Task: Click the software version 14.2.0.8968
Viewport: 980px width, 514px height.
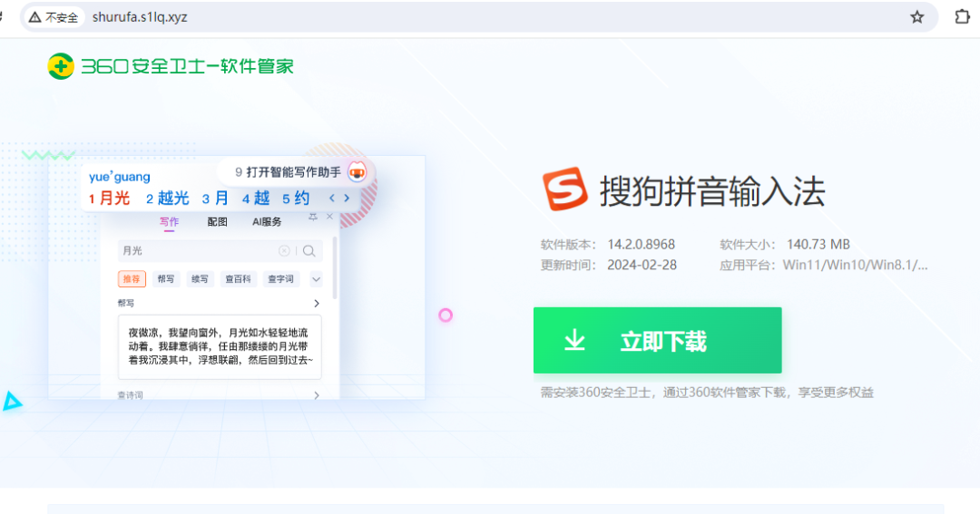Action: click(x=642, y=244)
